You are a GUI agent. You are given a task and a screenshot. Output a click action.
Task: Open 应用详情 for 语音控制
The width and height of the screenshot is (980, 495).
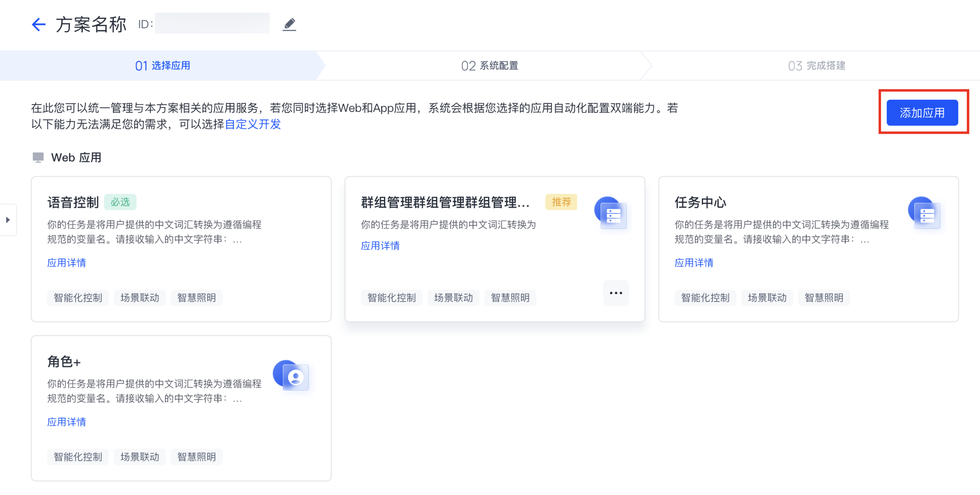click(x=67, y=263)
